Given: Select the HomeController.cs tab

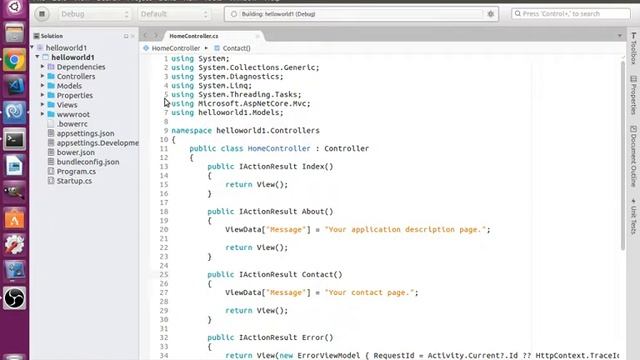Looking at the screenshot, I should (194, 36).
